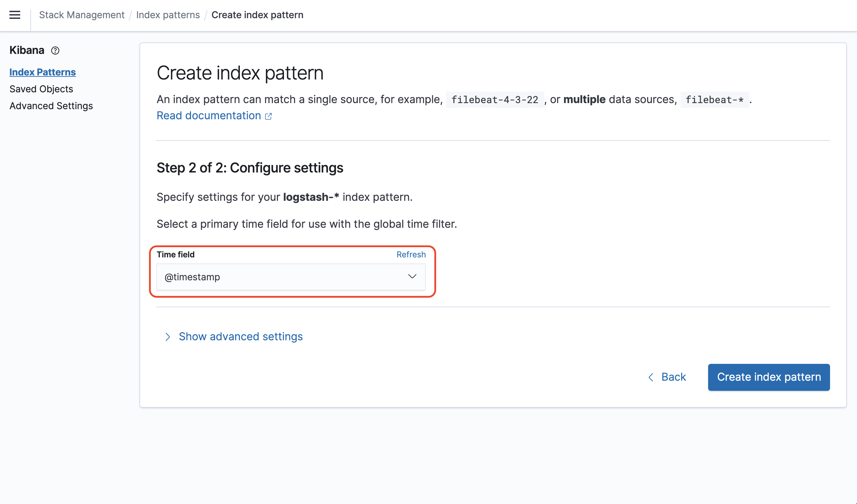Click the filebeat-4-3-22 example code text
Screen dimensions: 857x504
[x=495, y=100]
